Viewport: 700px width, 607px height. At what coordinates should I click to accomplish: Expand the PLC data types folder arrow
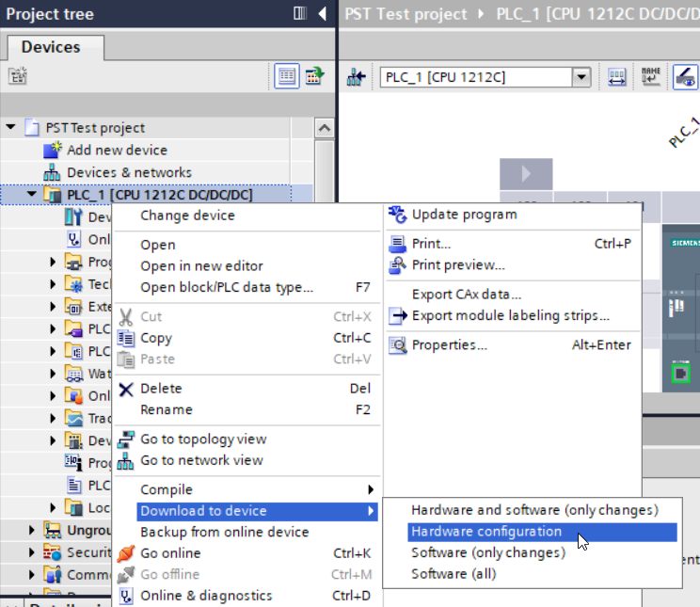pyautogui.click(x=53, y=351)
